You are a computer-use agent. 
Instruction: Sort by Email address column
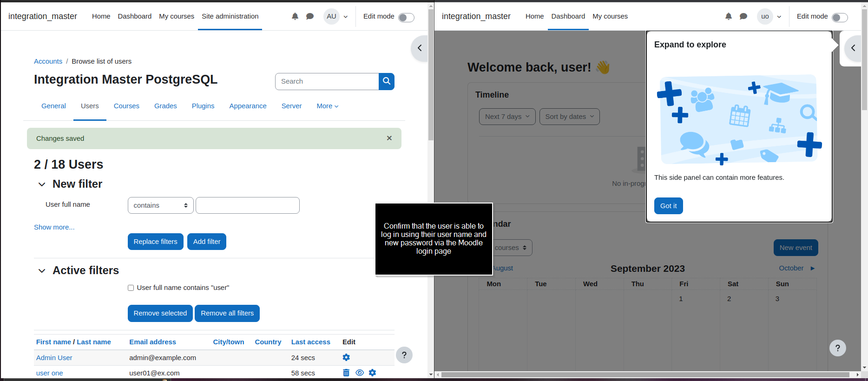tap(152, 342)
